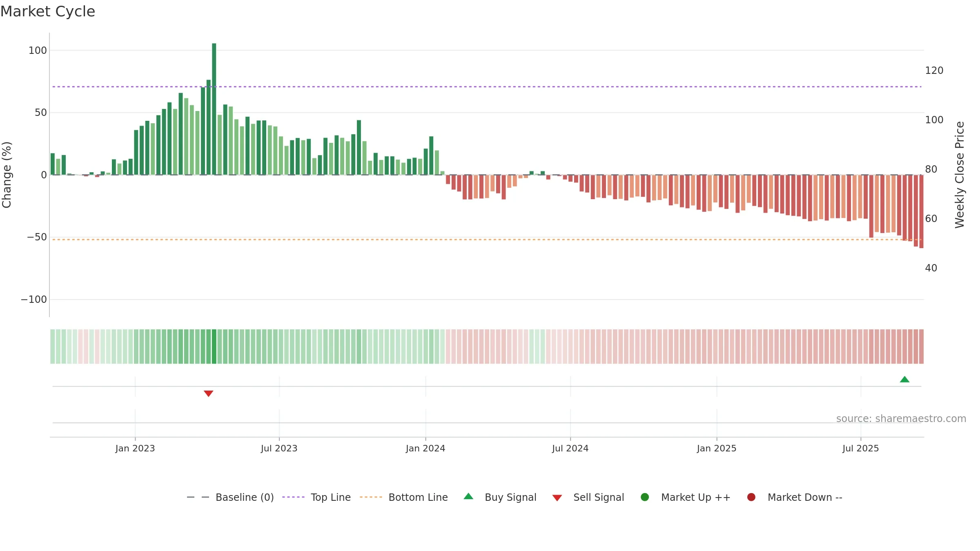The height and width of the screenshot is (551, 980).
Task: Toggle Market Up ++ legend entry
Action: click(686, 497)
